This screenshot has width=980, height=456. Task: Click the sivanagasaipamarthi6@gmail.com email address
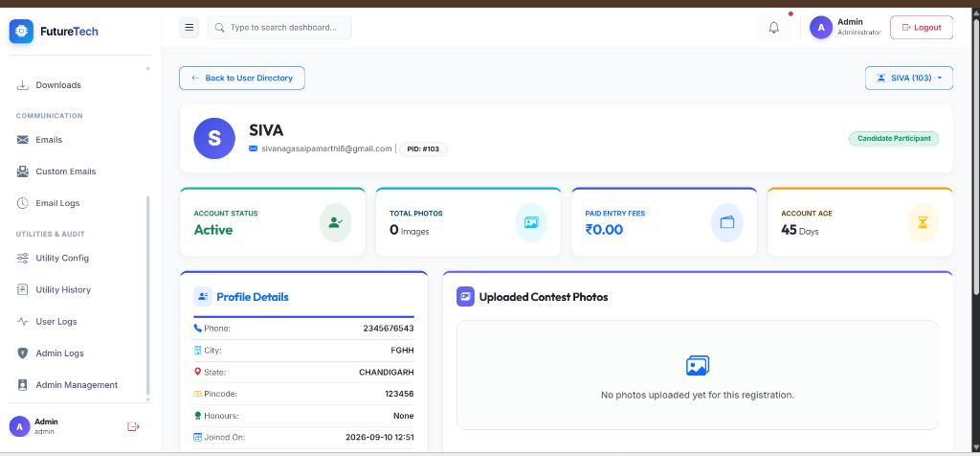point(327,148)
